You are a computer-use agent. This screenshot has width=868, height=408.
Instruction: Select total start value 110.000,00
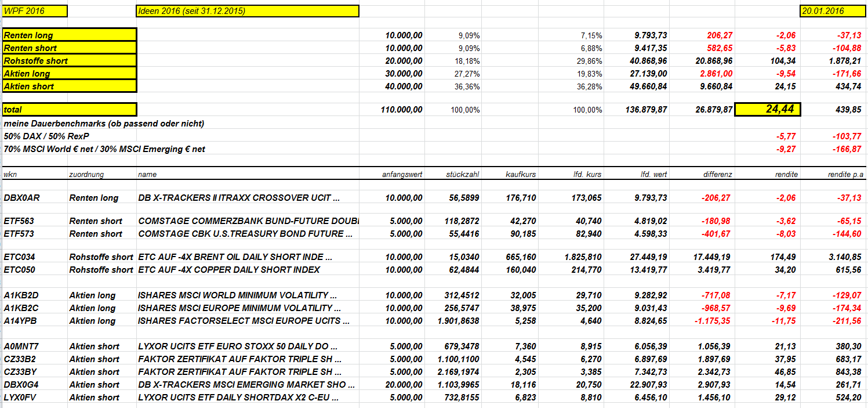(402, 110)
